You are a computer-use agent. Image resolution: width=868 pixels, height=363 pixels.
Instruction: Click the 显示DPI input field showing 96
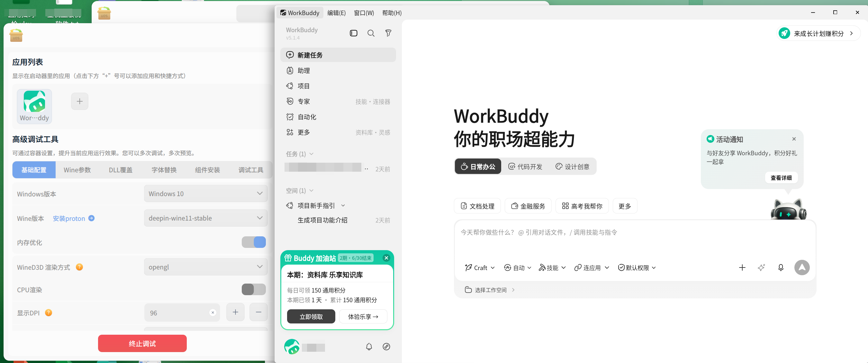[182, 313]
